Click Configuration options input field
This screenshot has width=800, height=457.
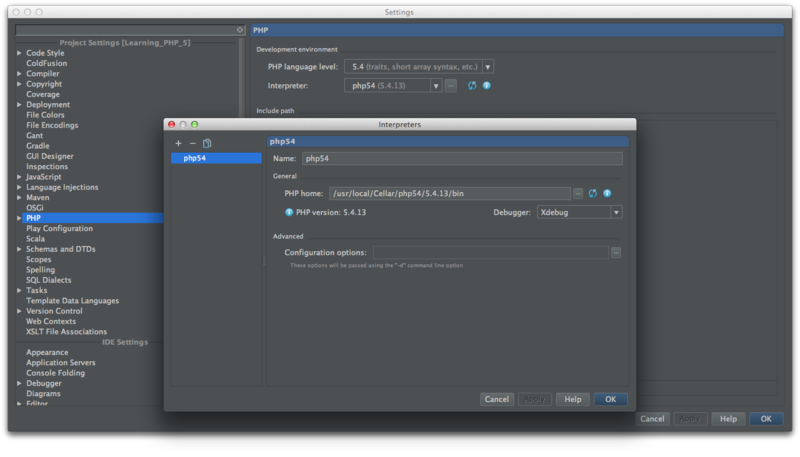(x=490, y=252)
